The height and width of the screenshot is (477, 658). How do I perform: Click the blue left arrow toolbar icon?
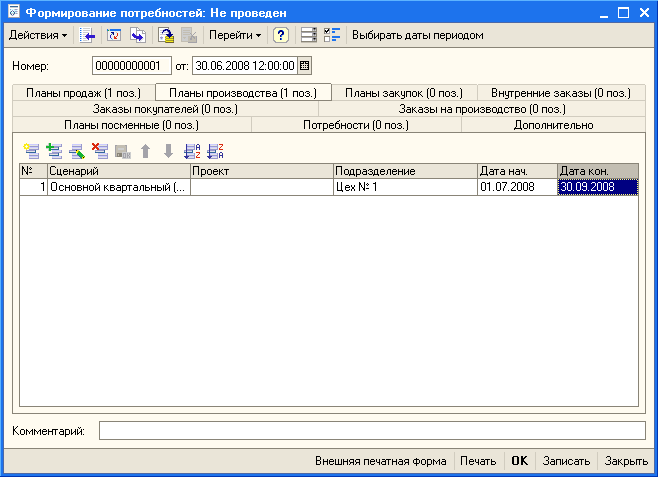click(88, 35)
